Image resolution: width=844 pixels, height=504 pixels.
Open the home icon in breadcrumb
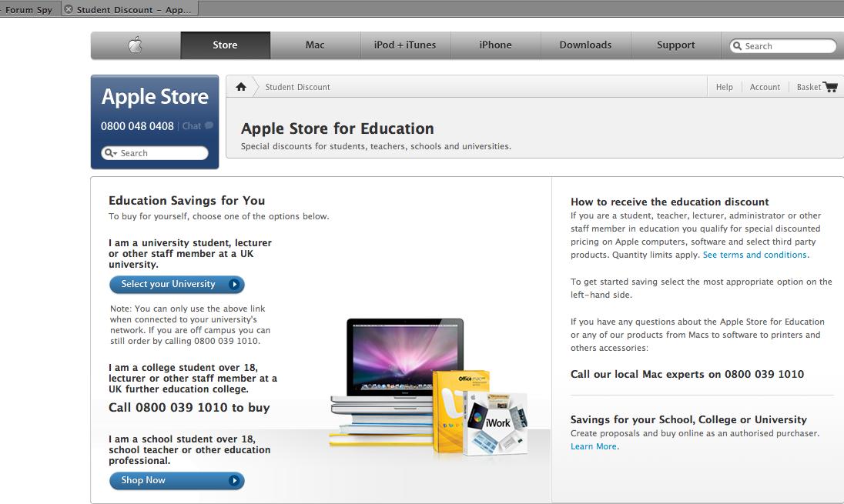coord(240,87)
